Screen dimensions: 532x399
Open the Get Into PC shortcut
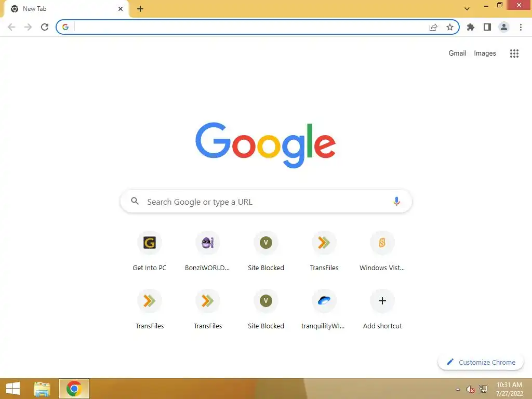tap(150, 251)
